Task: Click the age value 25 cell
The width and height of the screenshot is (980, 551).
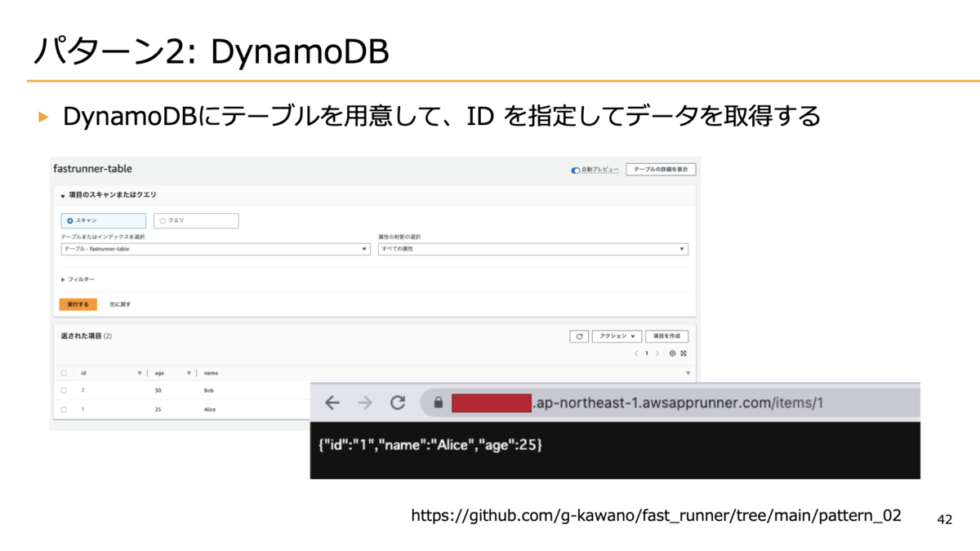Action: tap(158, 409)
